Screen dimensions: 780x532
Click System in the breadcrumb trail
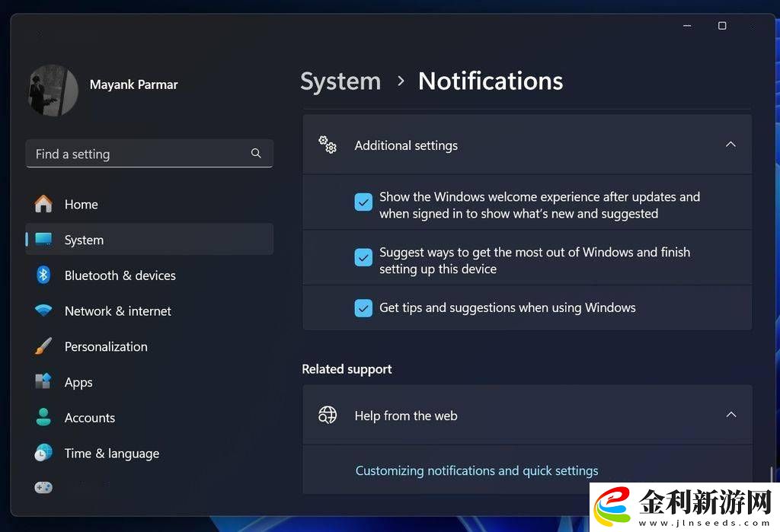[340, 81]
